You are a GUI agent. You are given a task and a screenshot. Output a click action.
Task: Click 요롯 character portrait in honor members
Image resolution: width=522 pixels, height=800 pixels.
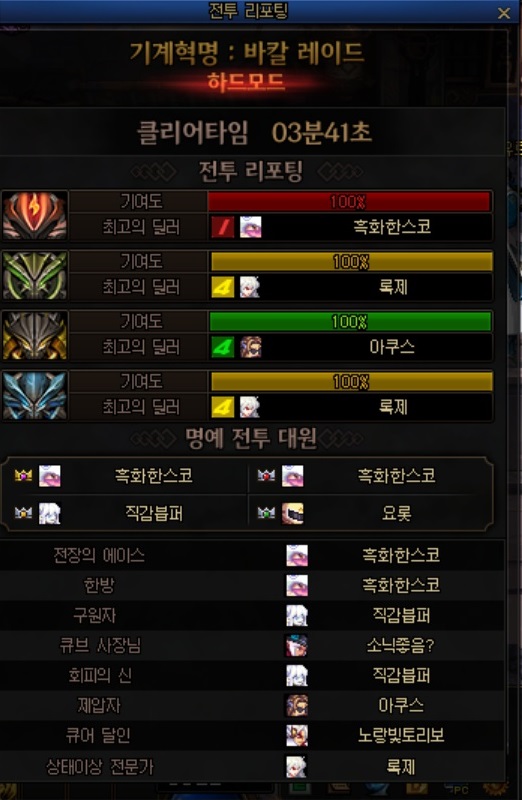pos(293,513)
